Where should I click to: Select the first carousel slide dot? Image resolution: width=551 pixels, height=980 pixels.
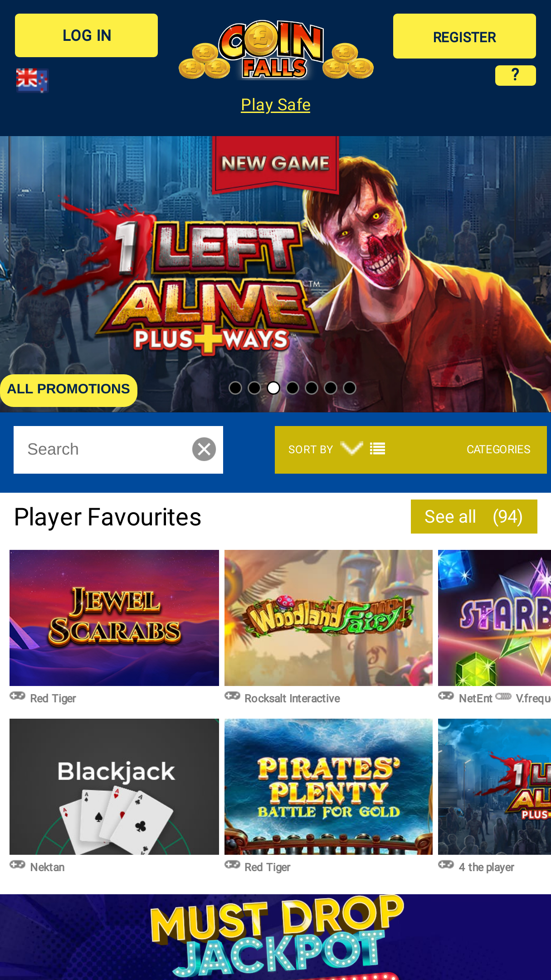(235, 388)
